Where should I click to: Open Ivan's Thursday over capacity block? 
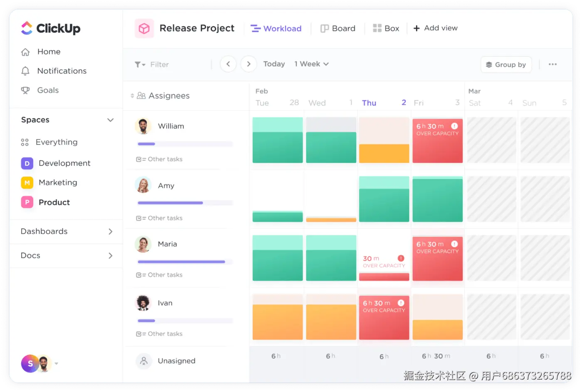(x=384, y=318)
